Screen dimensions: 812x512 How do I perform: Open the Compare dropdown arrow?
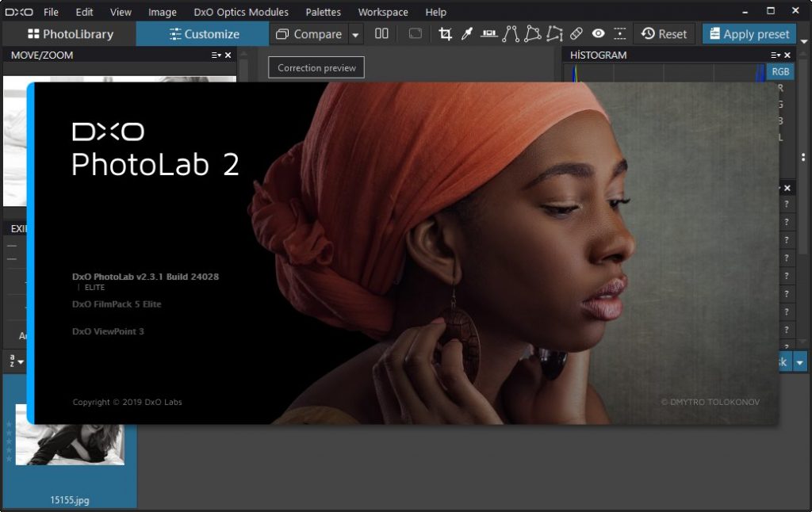(x=355, y=35)
